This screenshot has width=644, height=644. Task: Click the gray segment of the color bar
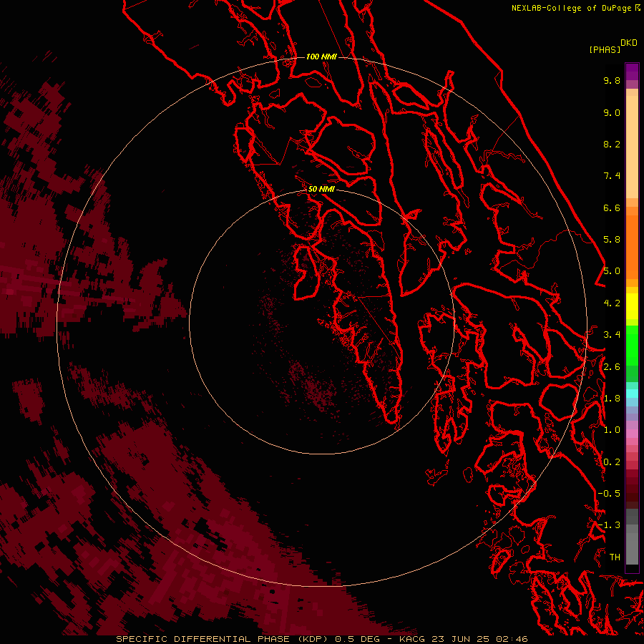[632, 538]
